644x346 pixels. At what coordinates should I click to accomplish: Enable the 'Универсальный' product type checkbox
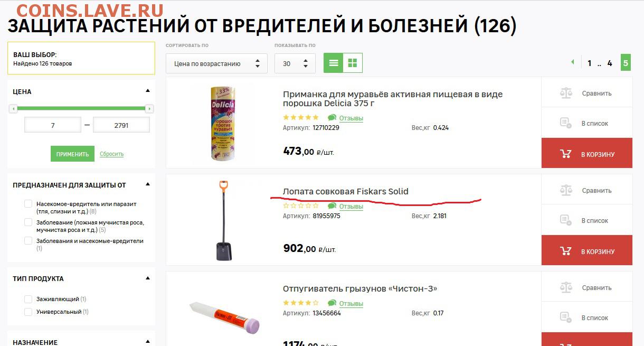pyautogui.click(x=29, y=312)
